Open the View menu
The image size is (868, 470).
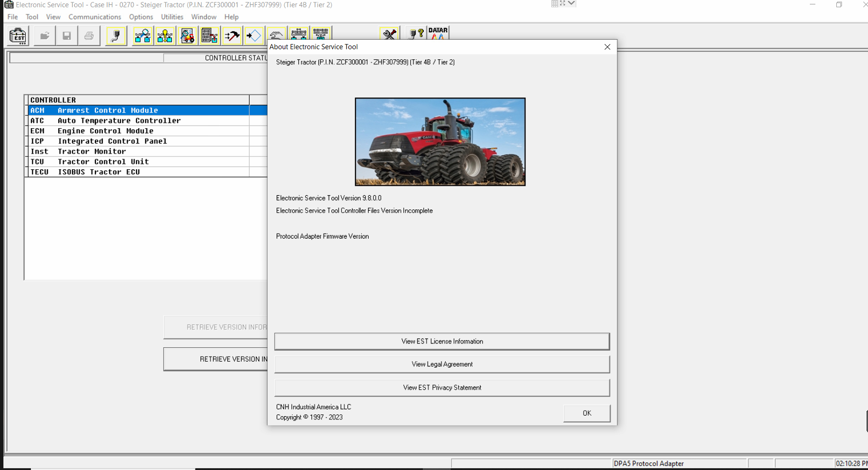[53, 17]
